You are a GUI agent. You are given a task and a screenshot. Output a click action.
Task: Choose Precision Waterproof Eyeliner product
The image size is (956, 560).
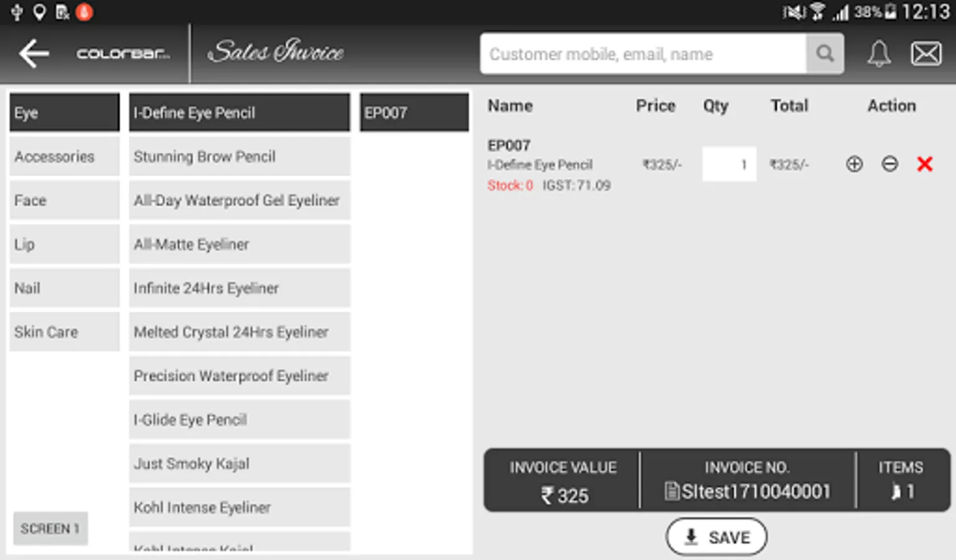point(240,376)
